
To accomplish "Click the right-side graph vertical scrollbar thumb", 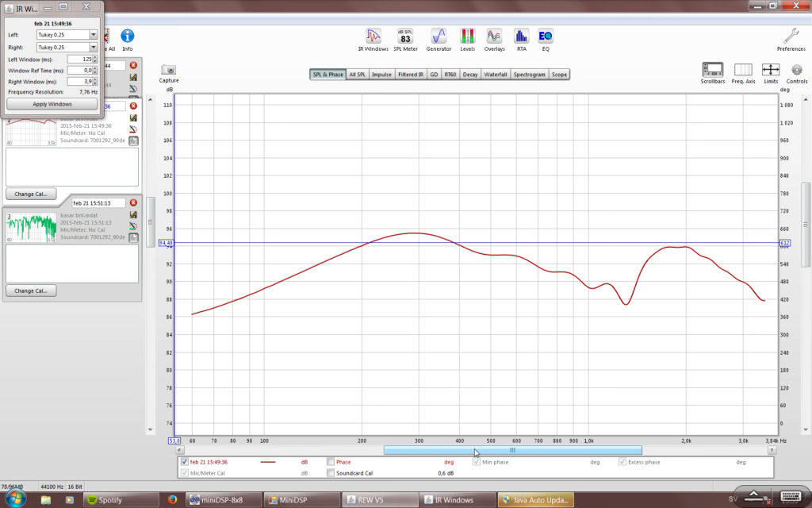I will coord(806,225).
